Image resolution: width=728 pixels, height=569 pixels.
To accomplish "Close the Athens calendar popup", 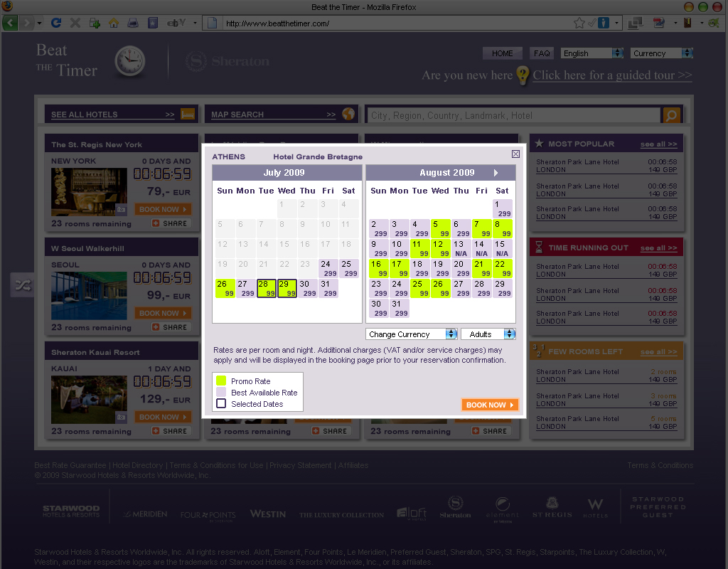I will click(x=515, y=154).
